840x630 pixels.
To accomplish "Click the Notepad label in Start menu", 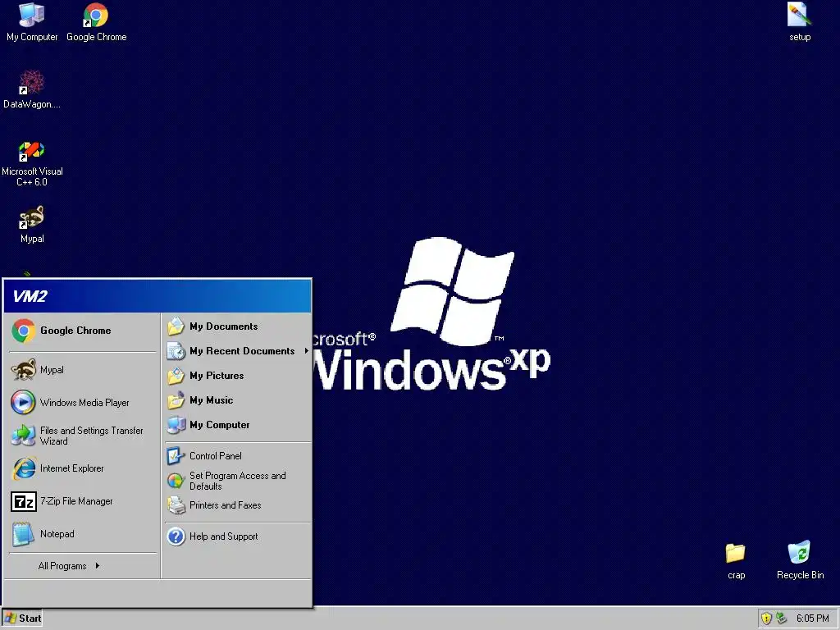I will pos(57,534).
